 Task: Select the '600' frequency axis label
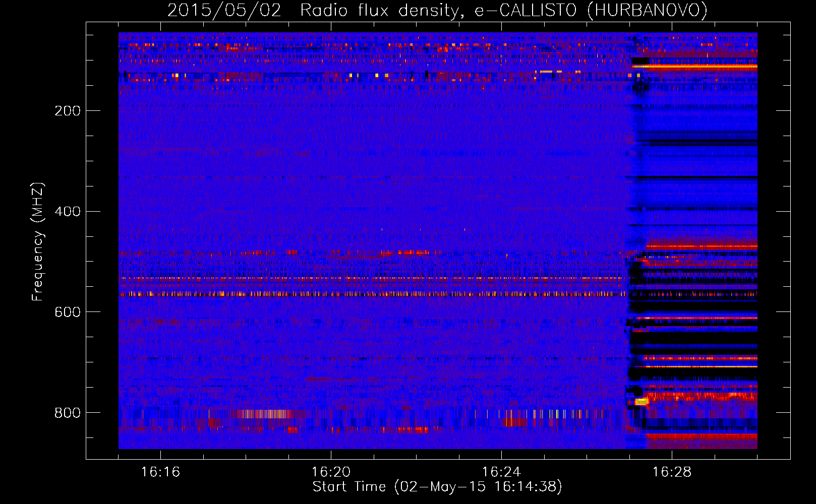coord(68,312)
